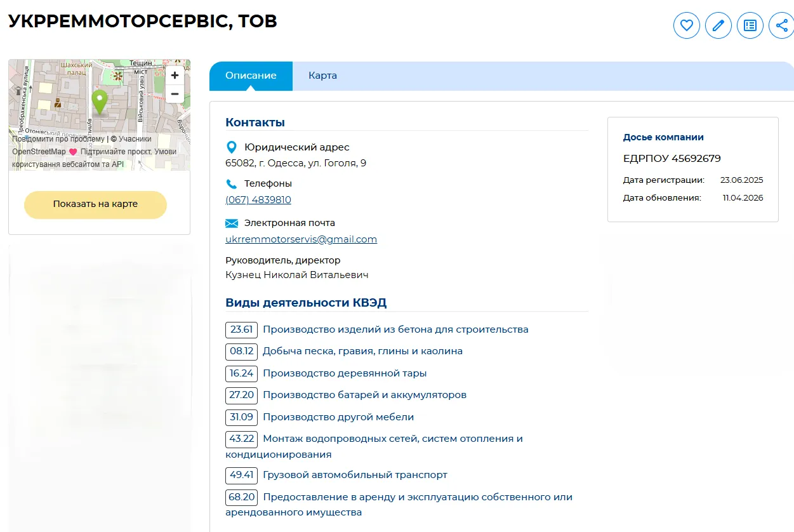Screen dimensions: 794x532
Task: Click KVED code 23.61 badge
Action: point(241,329)
